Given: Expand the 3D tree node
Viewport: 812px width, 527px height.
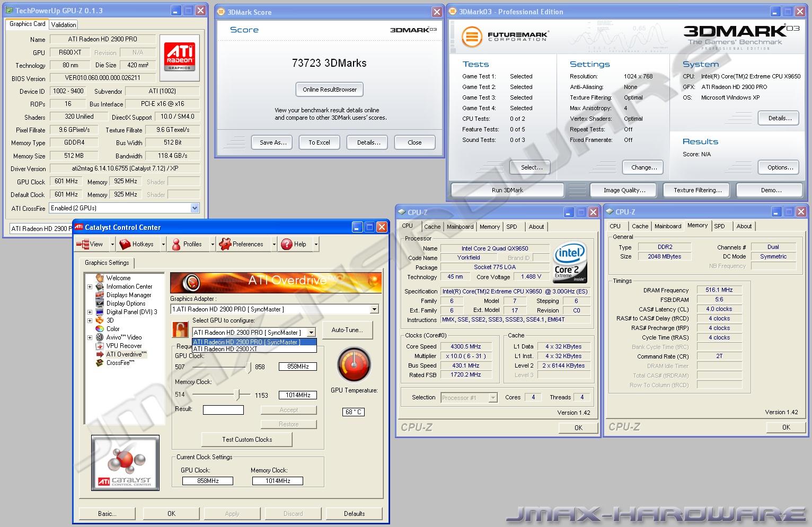Looking at the screenshot, I should point(90,320).
